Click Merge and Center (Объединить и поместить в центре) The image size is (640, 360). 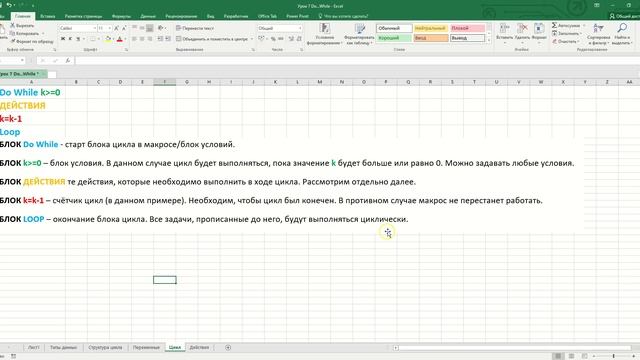tap(212, 39)
